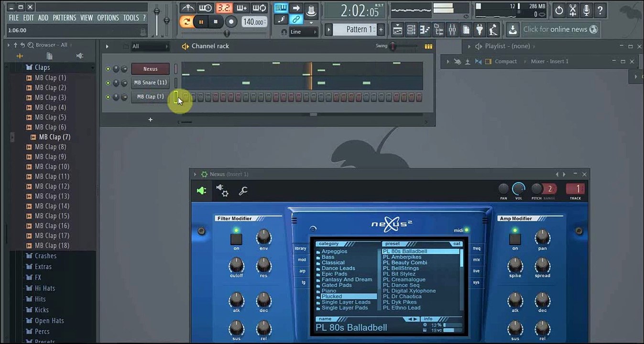Enable wait for input before recording
Screen dimensions: 644x344
(206, 8)
